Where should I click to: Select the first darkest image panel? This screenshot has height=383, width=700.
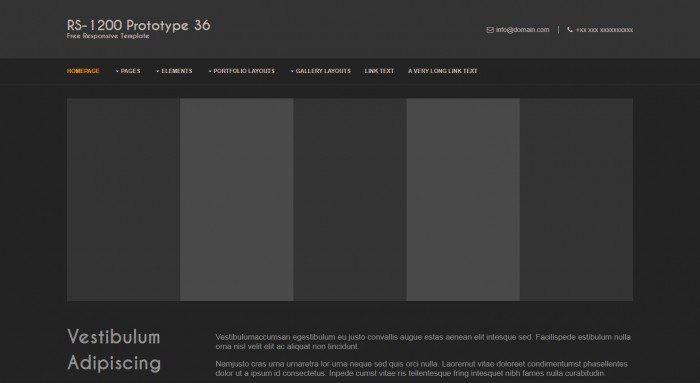124,200
